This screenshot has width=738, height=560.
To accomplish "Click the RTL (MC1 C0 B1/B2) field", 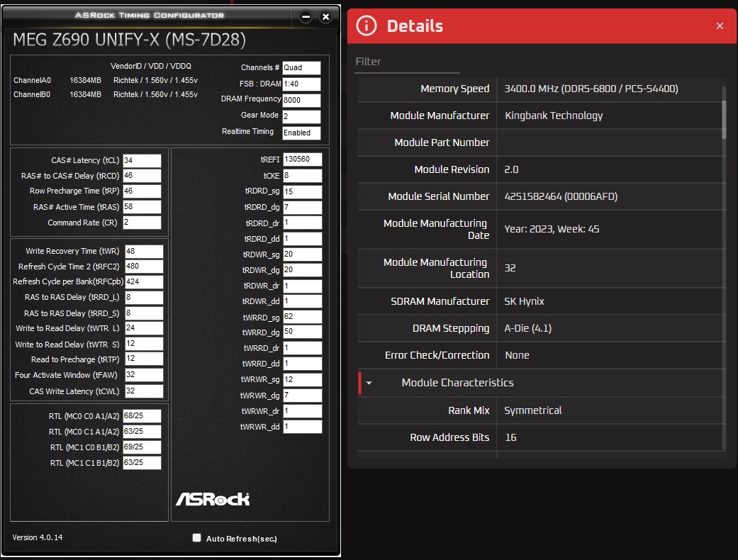I will [142, 447].
